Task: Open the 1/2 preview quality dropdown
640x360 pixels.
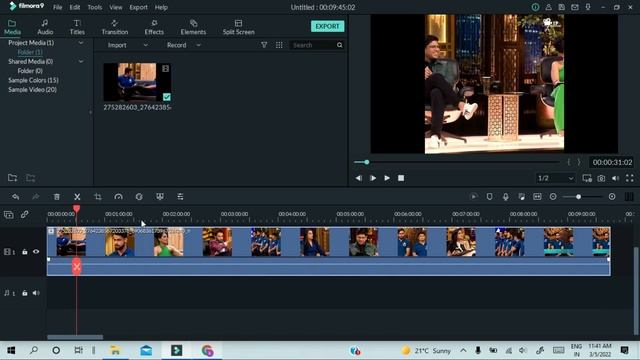Action: 556,178
